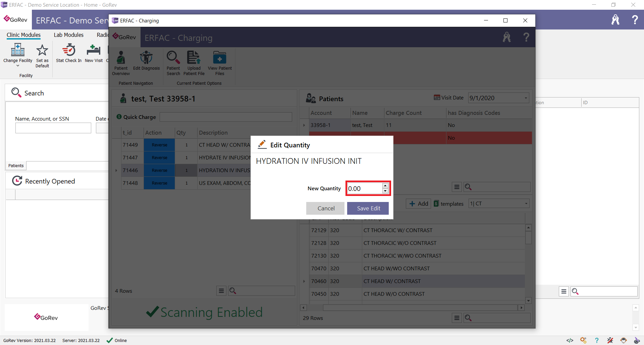Click the Add charge button
Viewport: 644px width, 345px height.
pos(419,204)
